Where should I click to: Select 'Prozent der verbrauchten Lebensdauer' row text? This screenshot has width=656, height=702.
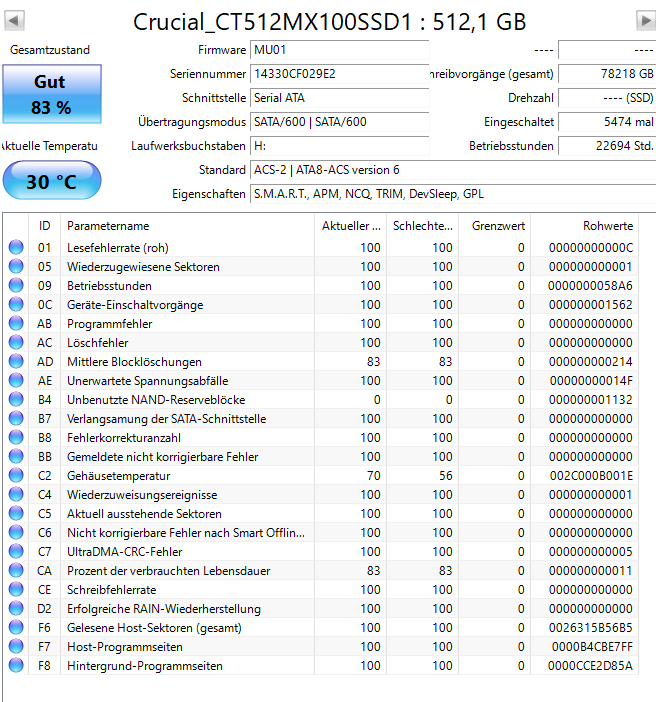(x=169, y=571)
